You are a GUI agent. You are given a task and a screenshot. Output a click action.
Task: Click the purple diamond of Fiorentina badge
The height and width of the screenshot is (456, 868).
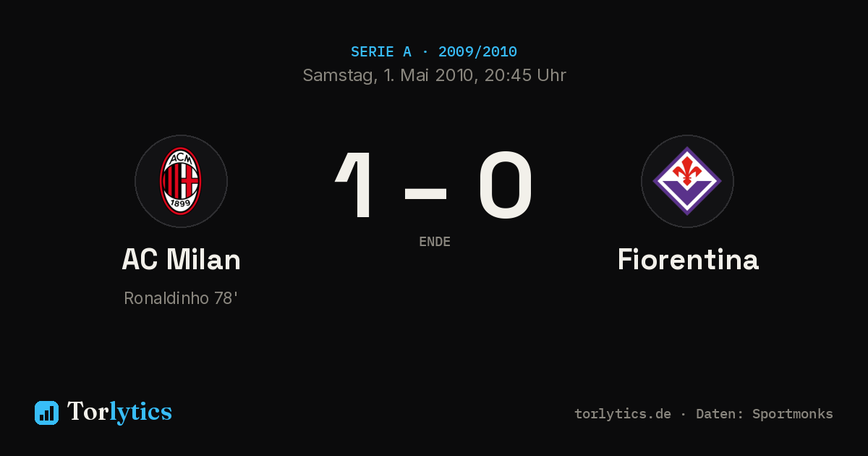pyautogui.click(x=687, y=181)
